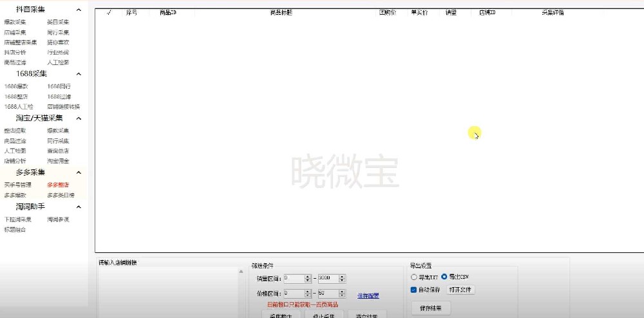Collapse the 淘词助手 section chevron

[x=79, y=207]
